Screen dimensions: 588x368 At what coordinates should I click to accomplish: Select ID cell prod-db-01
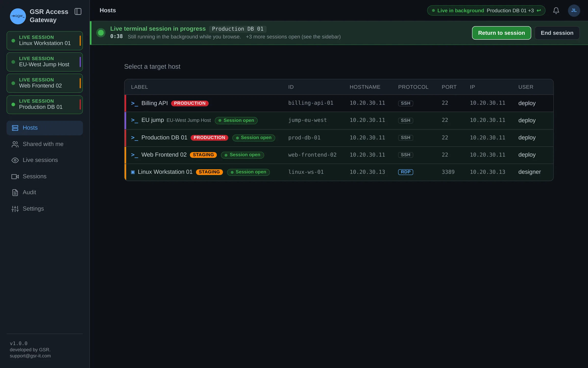point(304,138)
